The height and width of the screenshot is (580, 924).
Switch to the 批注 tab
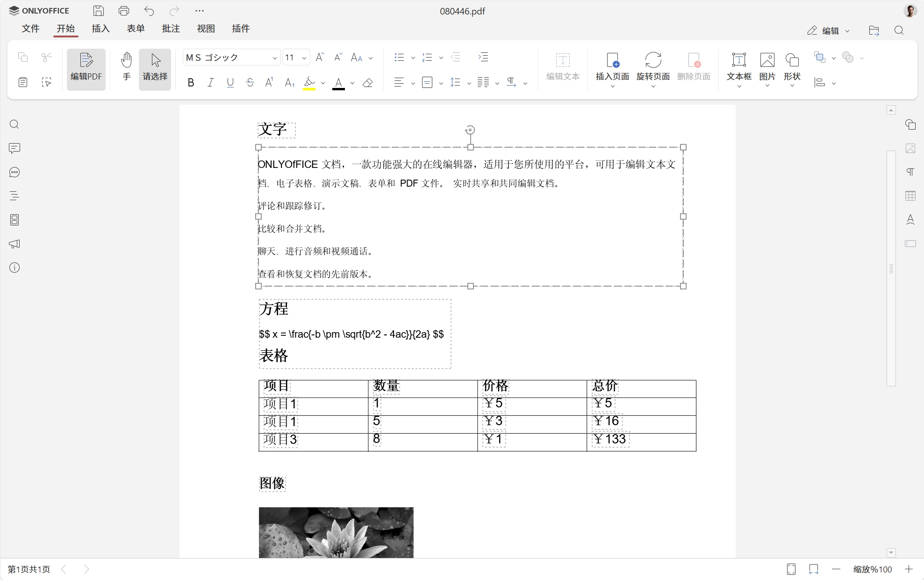click(171, 29)
